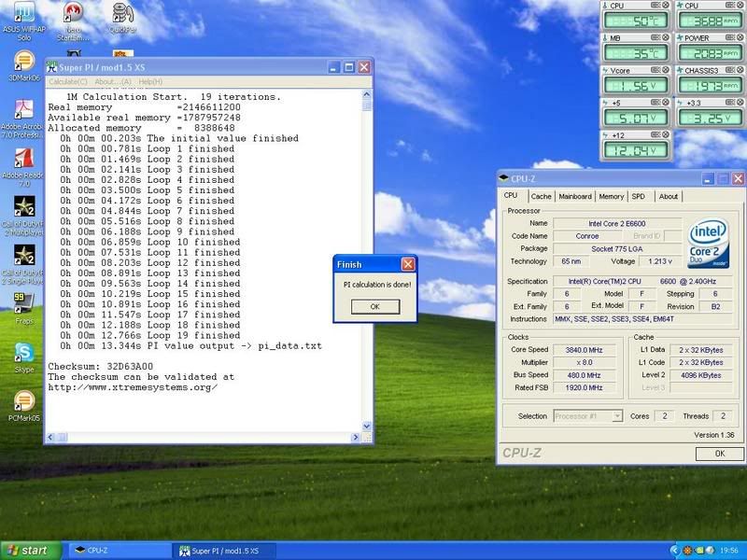Click the Core Speed 3840.0 MHz value

pyautogui.click(x=585, y=350)
